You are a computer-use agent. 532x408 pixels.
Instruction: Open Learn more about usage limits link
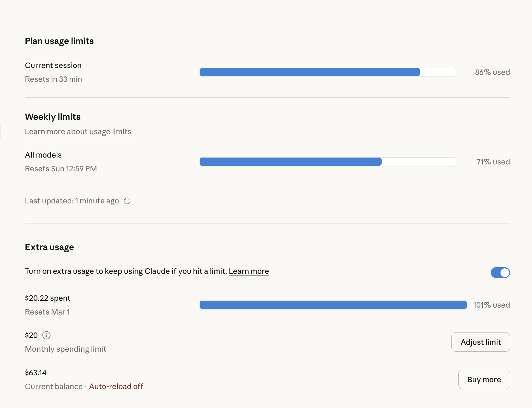78,132
